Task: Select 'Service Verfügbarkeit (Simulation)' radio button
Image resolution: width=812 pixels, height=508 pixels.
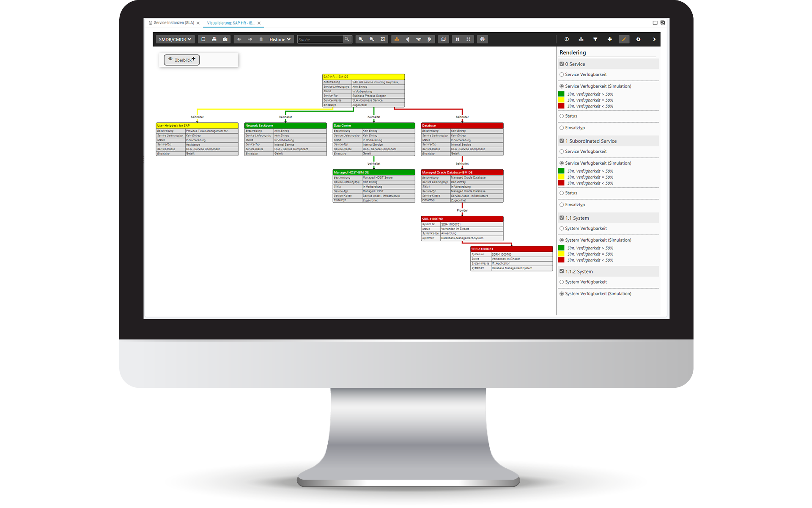Action: click(x=561, y=86)
